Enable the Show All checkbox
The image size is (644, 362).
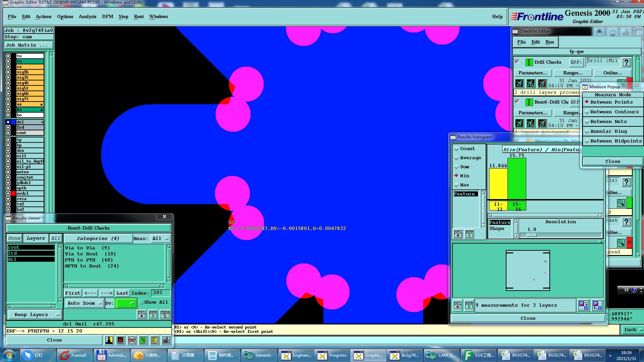[142, 302]
